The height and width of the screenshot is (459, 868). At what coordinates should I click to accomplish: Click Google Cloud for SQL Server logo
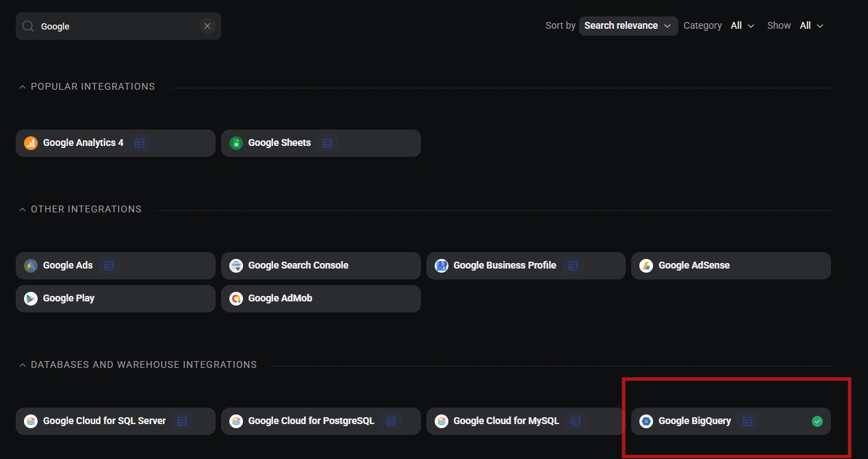(31, 421)
